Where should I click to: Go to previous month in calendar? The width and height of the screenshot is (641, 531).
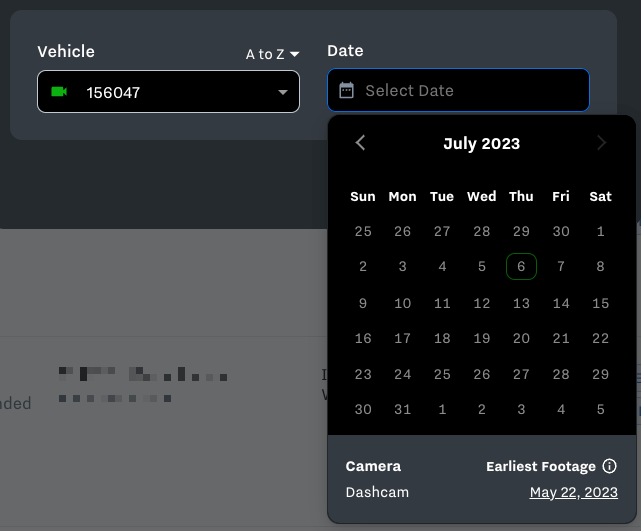click(x=361, y=143)
